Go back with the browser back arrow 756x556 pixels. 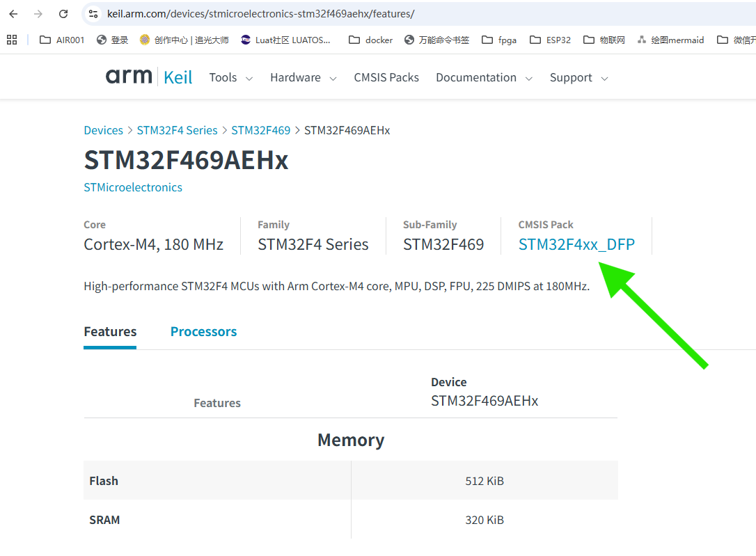coord(13,14)
